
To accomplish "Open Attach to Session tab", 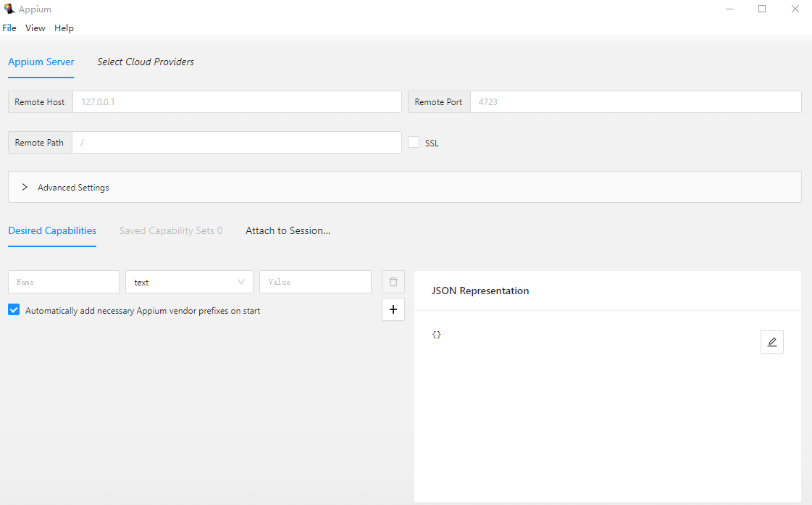I will (288, 230).
